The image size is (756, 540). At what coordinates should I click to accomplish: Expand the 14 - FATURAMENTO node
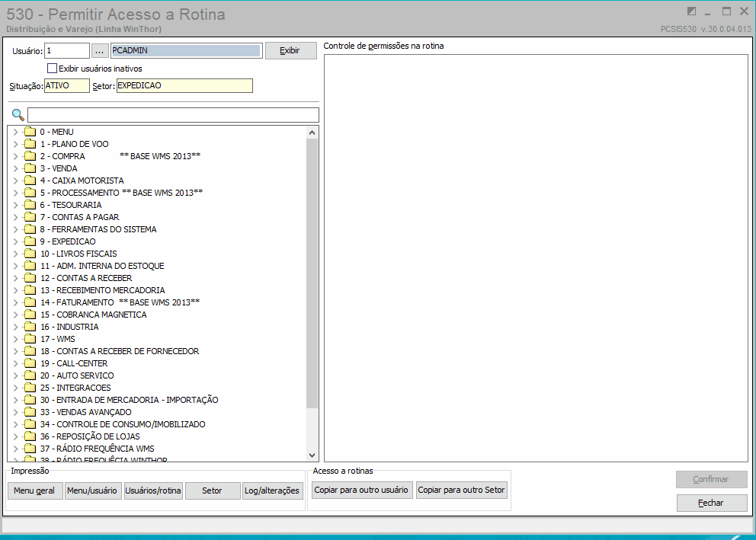coord(15,302)
